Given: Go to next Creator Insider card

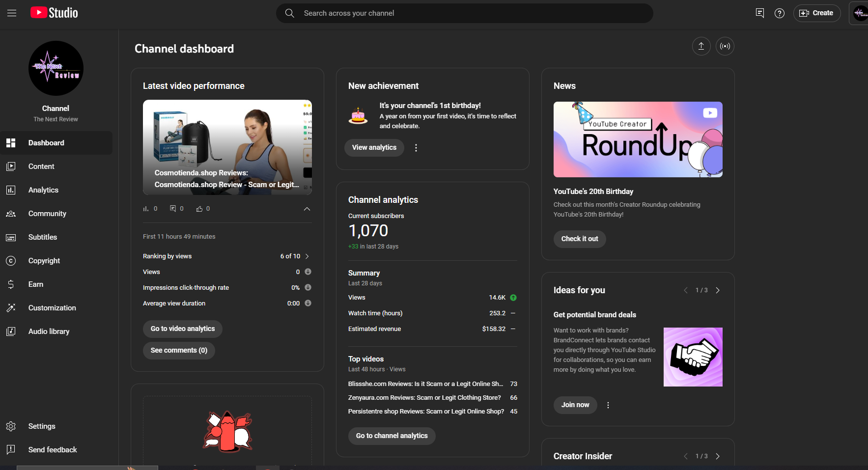Looking at the screenshot, I should tap(718, 456).
